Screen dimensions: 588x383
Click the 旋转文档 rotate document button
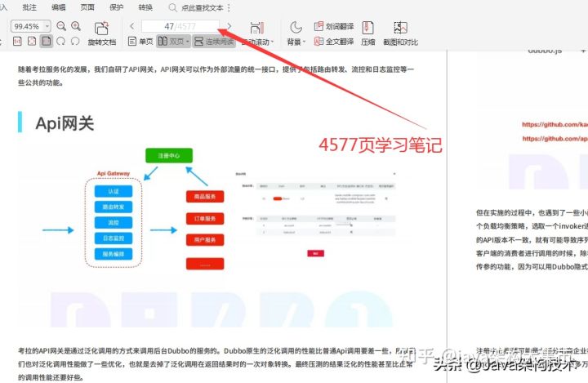pyautogui.click(x=101, y=33)
